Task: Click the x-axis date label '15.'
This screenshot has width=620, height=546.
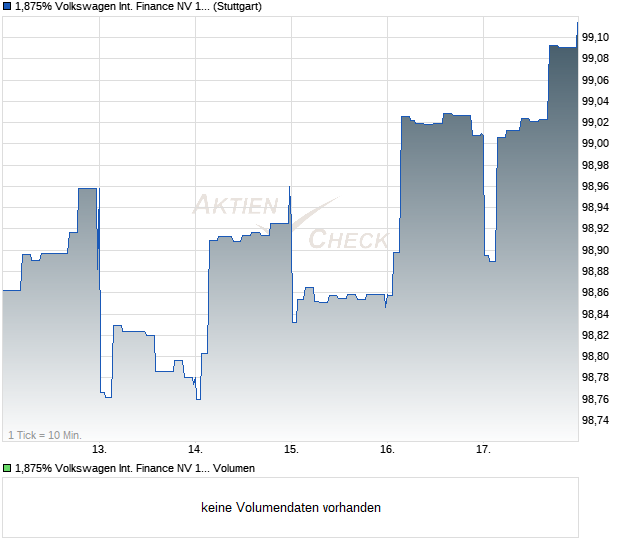Action: (x=291, y=450)
